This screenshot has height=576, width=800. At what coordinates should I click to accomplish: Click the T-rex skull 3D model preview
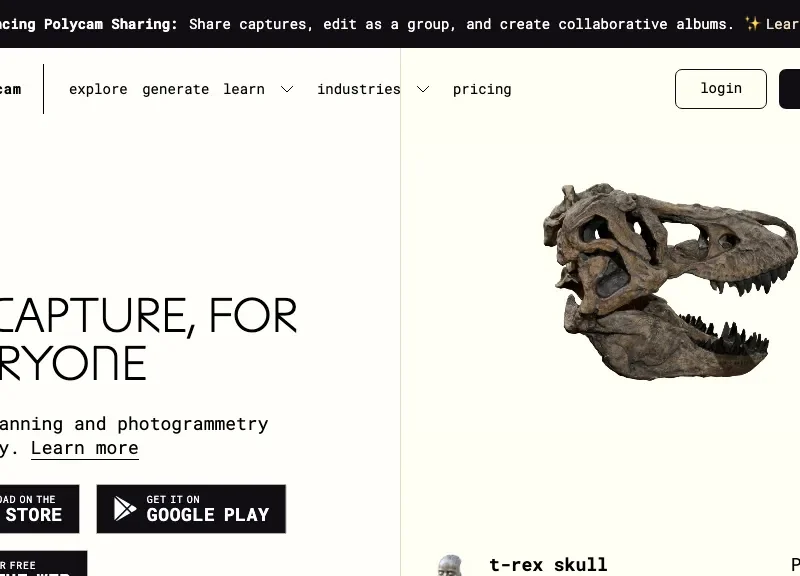coord(670,282)
